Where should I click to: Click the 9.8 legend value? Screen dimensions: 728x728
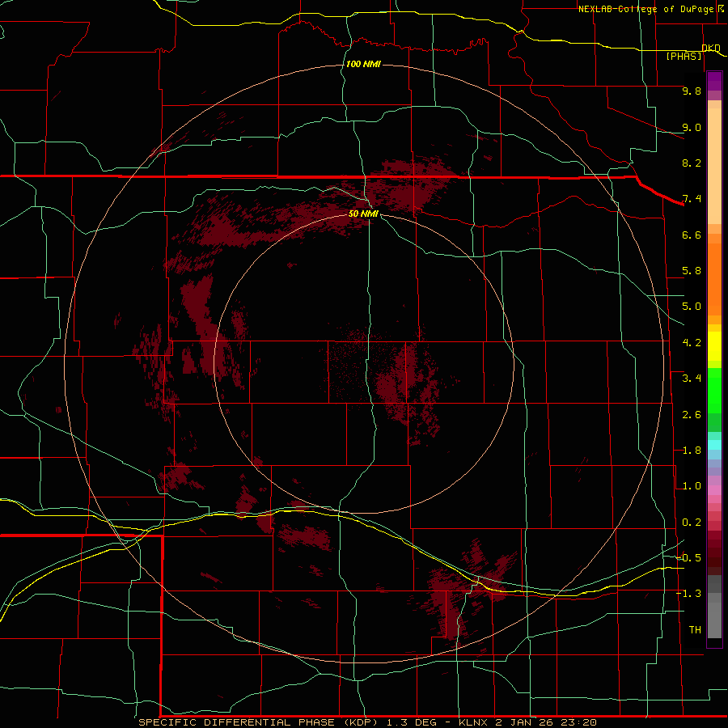[692, 91]
